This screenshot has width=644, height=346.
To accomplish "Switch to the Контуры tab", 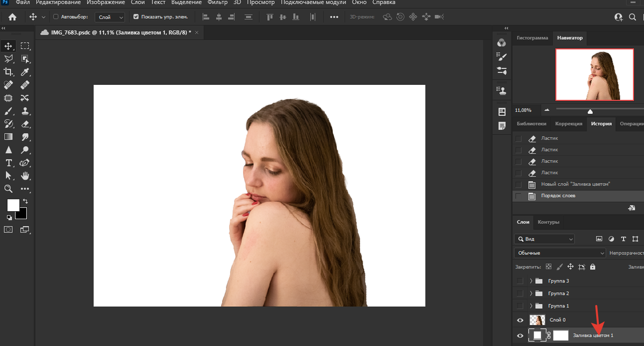I will (x=548, y=222).
